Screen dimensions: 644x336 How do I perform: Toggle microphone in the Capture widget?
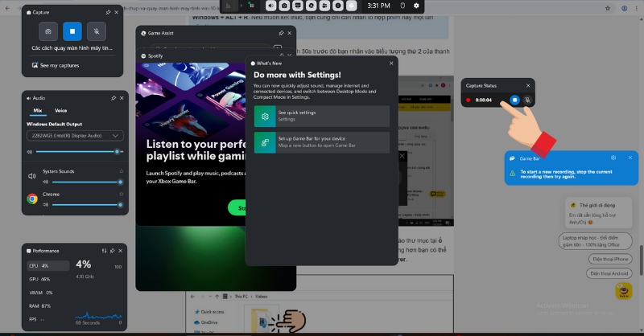(x=97, y=31)
